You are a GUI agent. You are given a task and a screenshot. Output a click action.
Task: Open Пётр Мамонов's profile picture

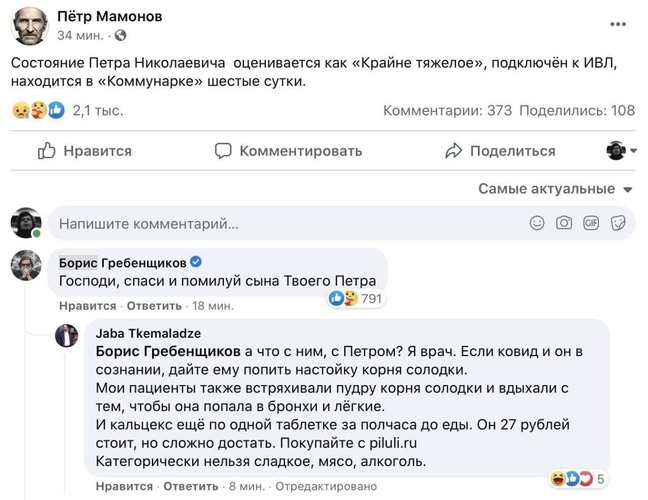click(x=27, y=29)
